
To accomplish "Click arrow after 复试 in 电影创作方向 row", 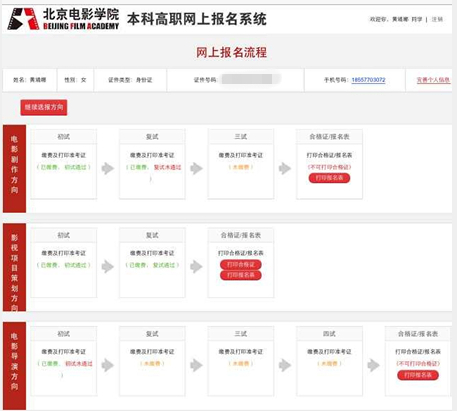I will pyautogui.click(x=196, y=168).
